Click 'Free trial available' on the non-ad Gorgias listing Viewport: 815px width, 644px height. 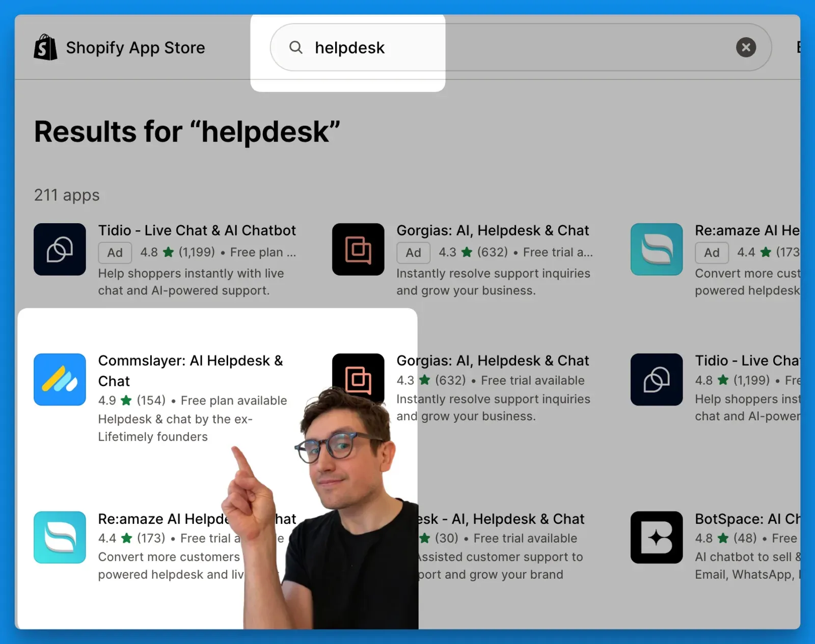click(533, 381)
